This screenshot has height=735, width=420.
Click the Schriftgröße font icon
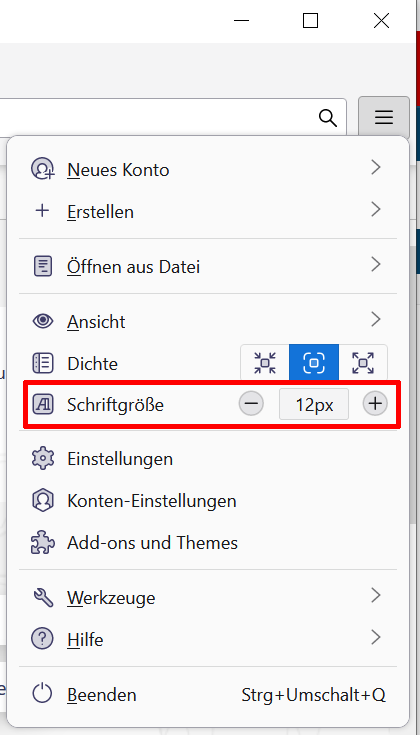(43, 404)
